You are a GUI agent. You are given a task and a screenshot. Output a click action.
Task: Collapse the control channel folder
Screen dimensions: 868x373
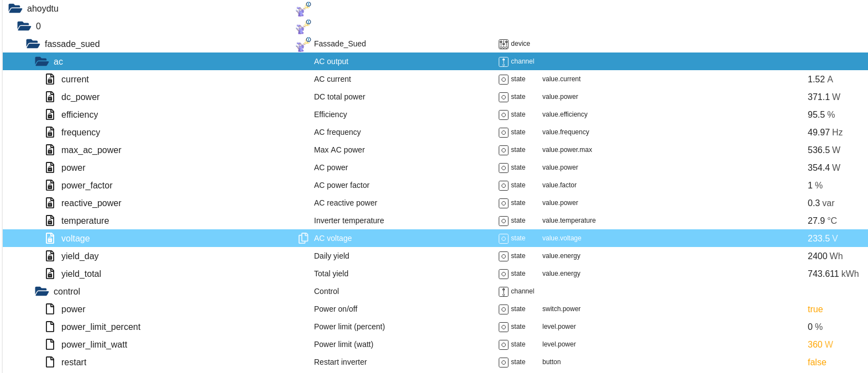coord(41,291)
